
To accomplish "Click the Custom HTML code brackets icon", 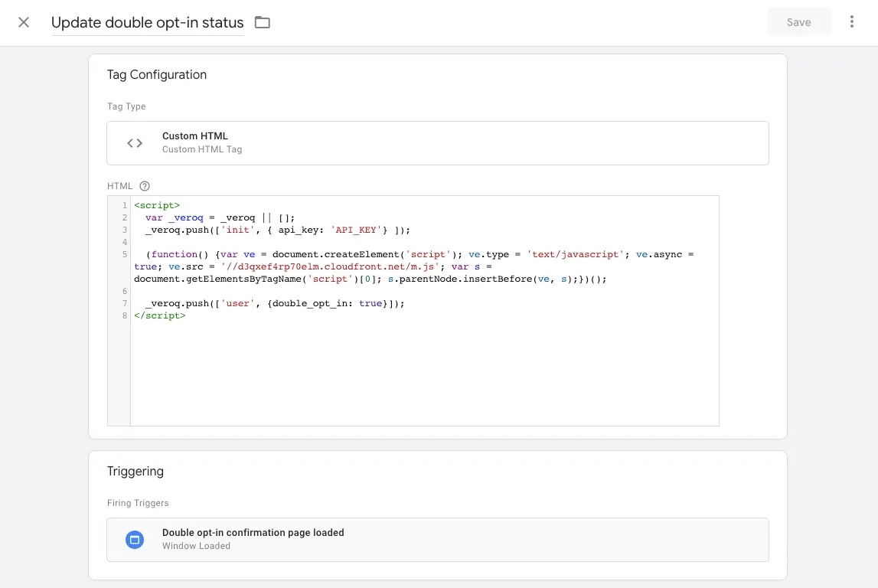I will pos(134,142).
